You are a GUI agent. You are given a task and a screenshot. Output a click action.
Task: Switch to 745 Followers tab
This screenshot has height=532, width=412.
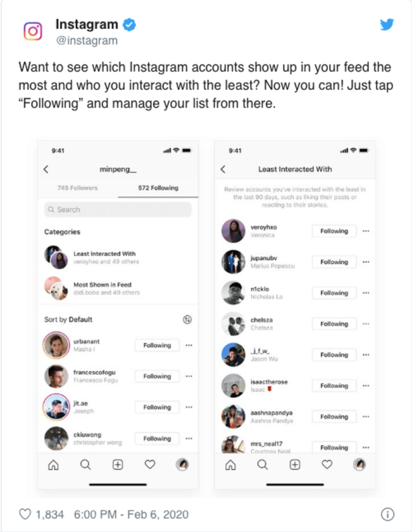pyautogui.click(x=78, y=188)
